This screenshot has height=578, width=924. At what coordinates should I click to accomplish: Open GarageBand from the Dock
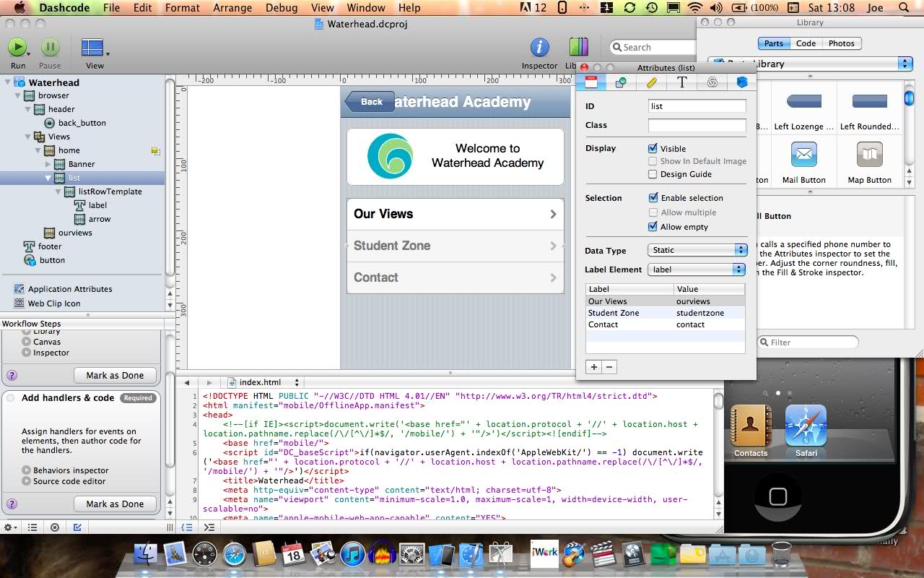tap(574, 555)
